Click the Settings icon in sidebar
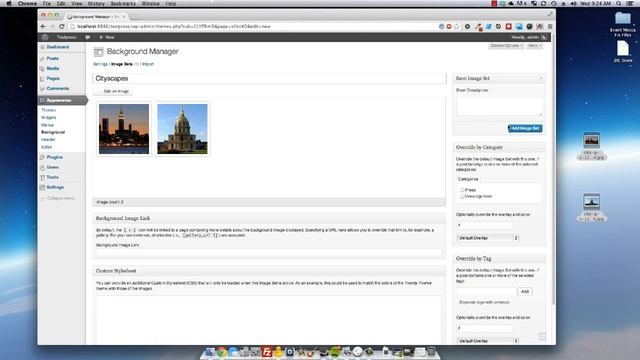The image size is (640, 360). click(42, 187)
